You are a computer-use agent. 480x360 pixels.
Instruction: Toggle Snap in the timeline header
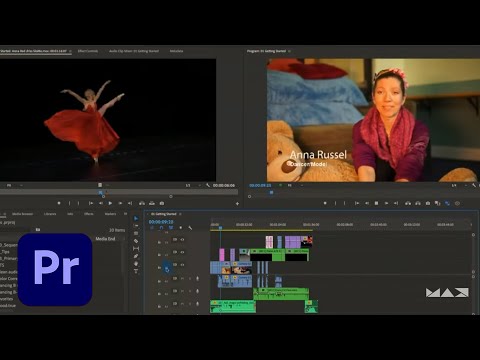[161, 228]
